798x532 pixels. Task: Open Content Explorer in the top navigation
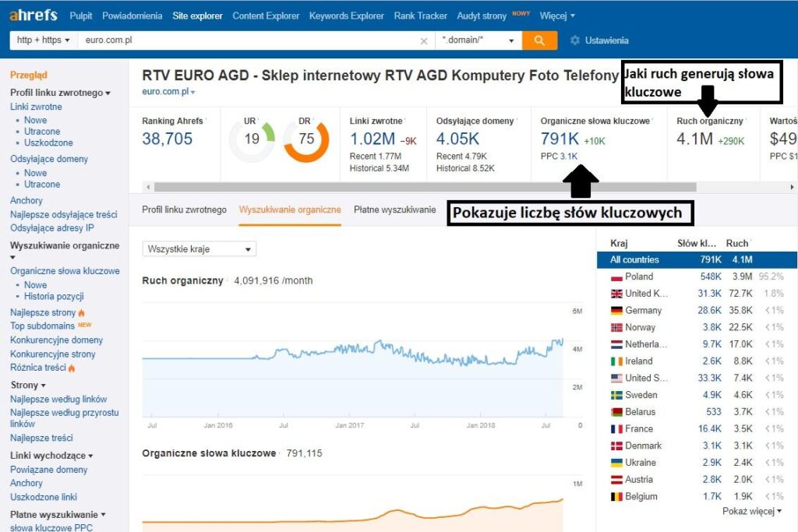tap(266, 16)
